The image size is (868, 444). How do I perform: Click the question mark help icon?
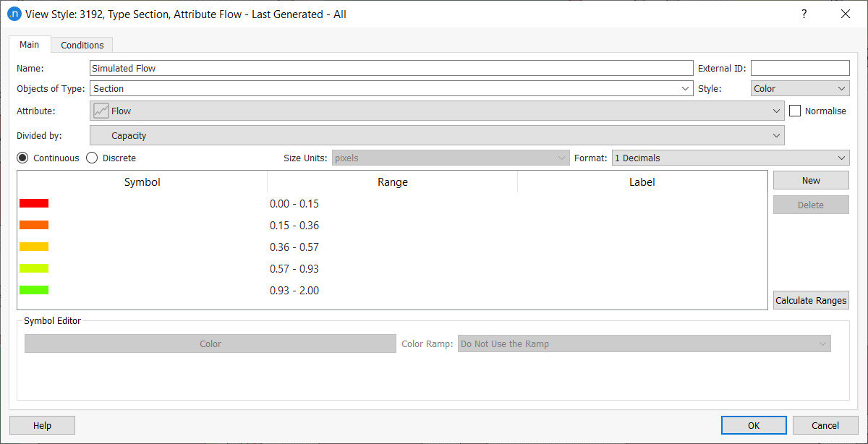804,14
